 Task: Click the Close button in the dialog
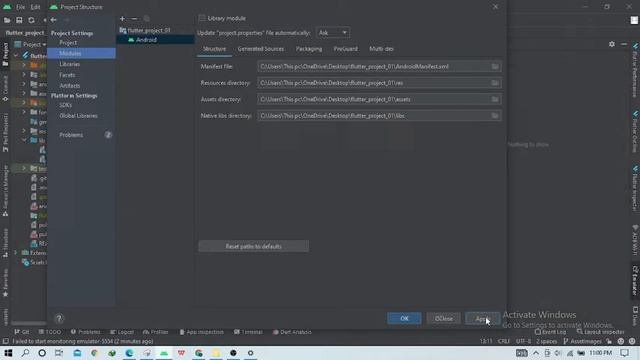tap(443, 318)
